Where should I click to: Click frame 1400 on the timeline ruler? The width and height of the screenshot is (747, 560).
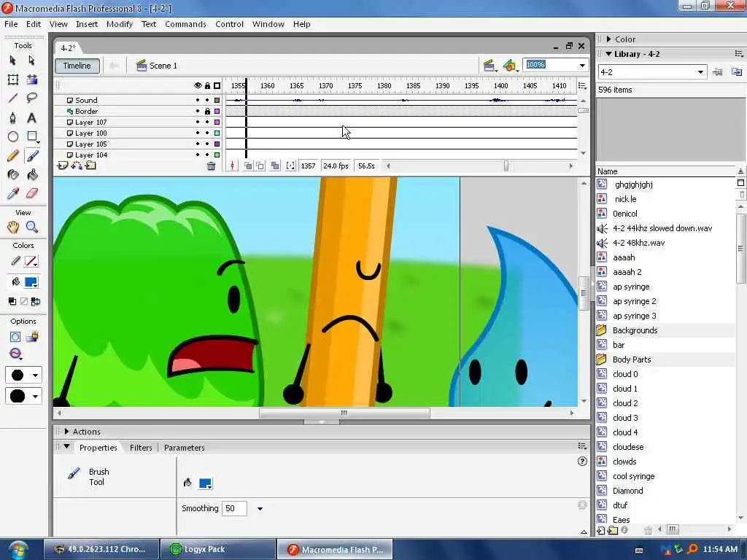click(500, 86)
